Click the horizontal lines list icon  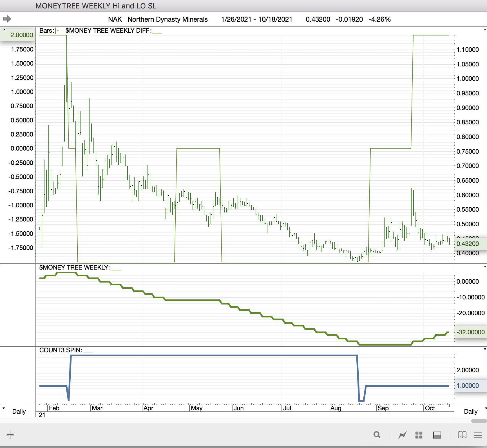[x=478, y=435]
